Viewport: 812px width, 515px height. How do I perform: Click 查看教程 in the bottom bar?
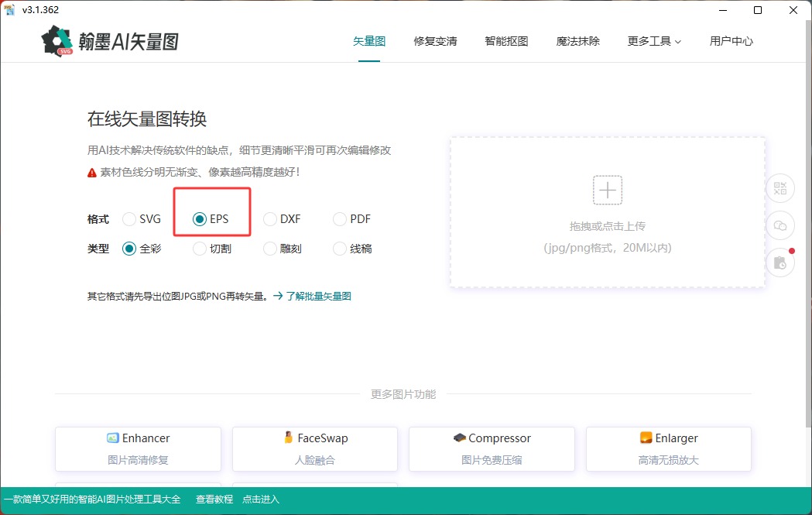point(213,500)
